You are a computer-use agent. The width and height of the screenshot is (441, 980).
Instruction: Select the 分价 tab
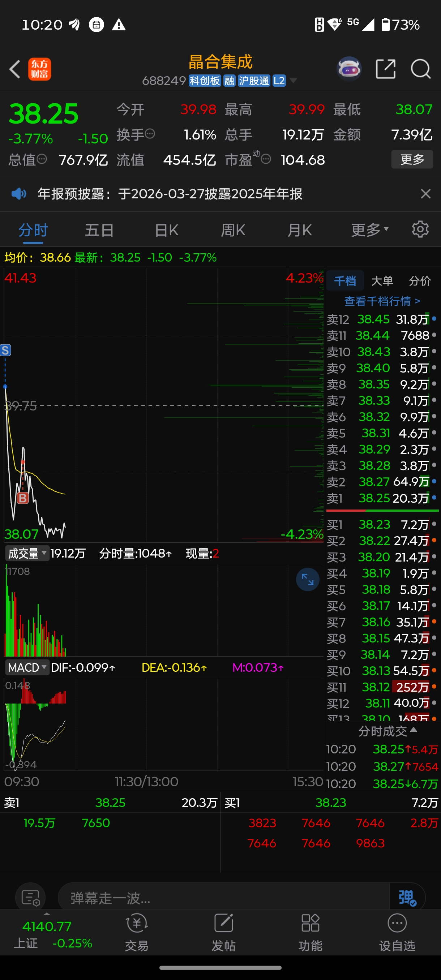420,281
